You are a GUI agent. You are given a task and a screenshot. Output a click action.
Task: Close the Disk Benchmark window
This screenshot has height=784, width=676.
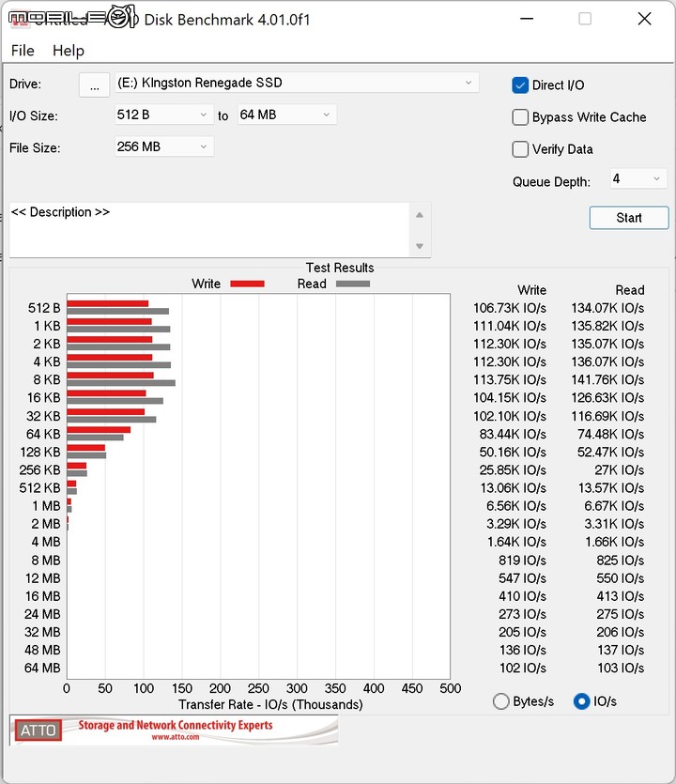pos(644,19)
